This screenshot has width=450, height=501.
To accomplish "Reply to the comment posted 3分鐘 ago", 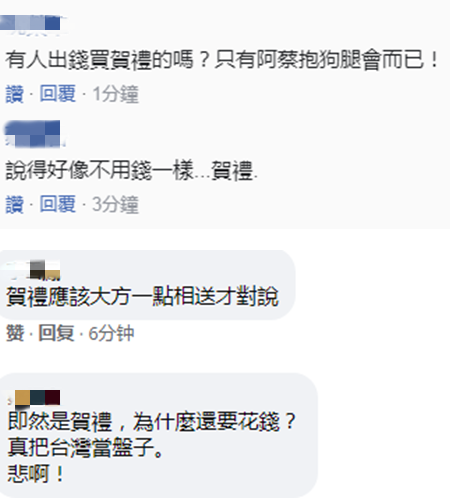I will point(58,204).
